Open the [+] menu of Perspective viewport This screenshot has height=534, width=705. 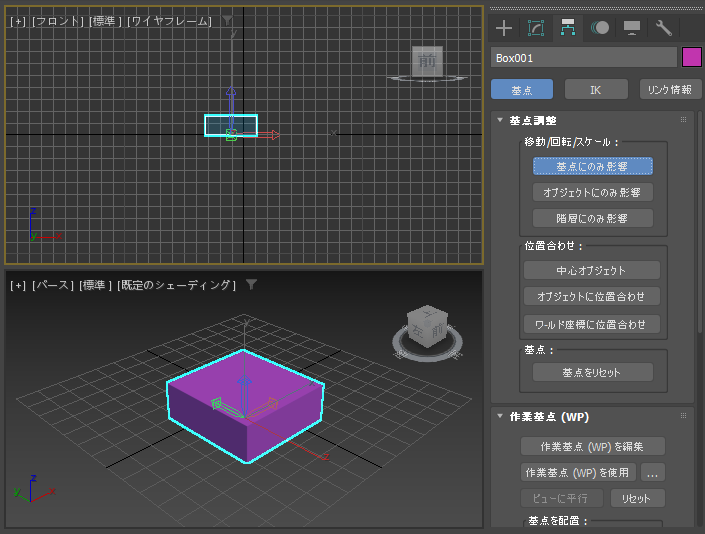pyautogui.click(x=18, y=285)
